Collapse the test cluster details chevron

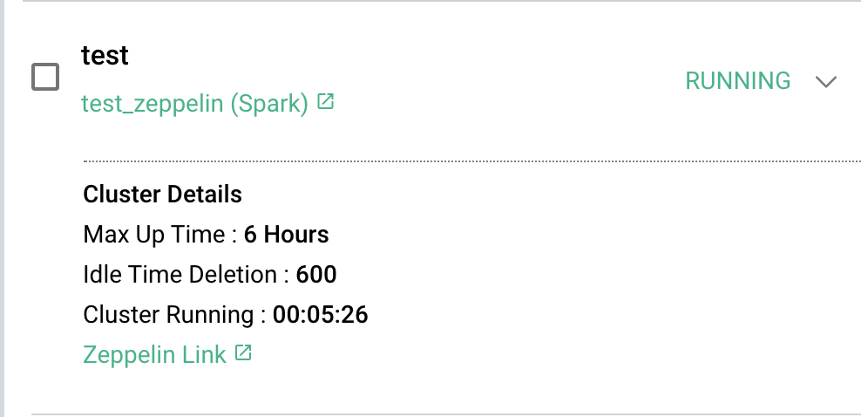(825, 81)
